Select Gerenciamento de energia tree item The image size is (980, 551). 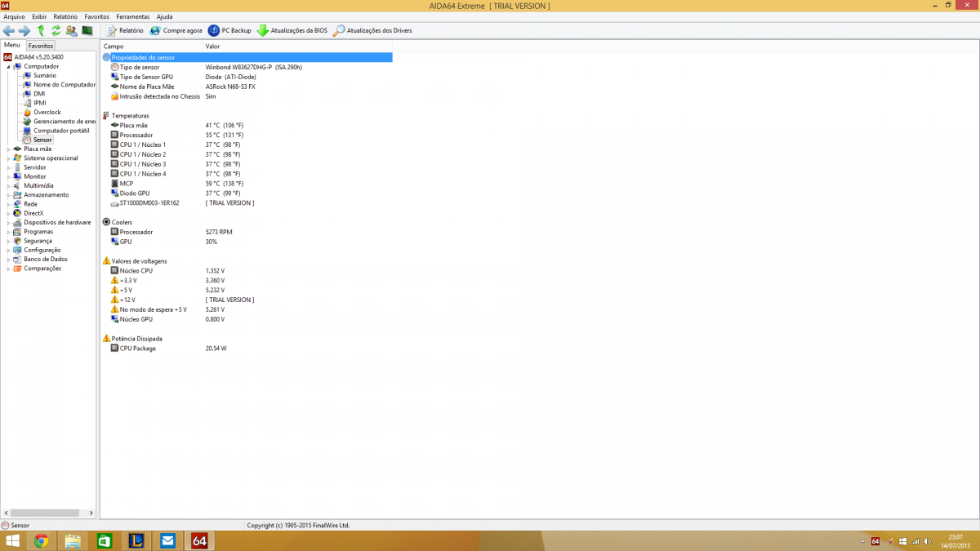[65, 122]
